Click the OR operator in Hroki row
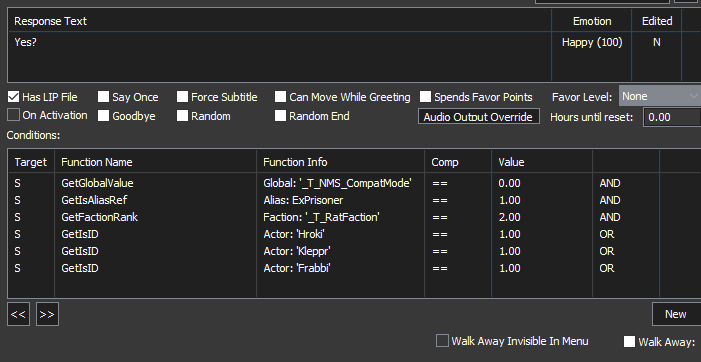 (x=607, y=234)
